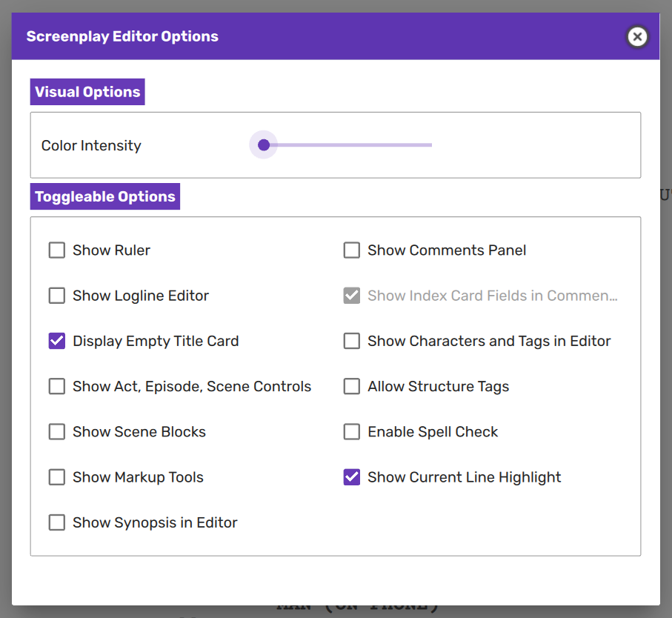Viewport: 672px width, 618px height.
Task: Click the Screenplay Editor Options title text
Action: 122,36
